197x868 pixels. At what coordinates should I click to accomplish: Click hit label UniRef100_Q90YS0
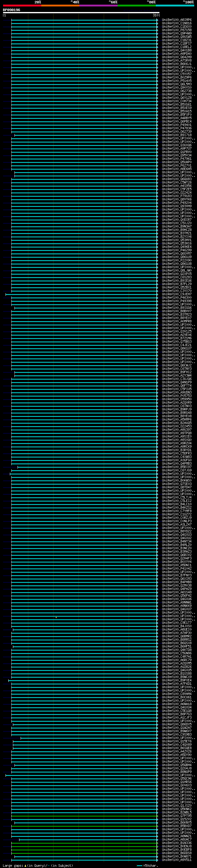point(177,88)
